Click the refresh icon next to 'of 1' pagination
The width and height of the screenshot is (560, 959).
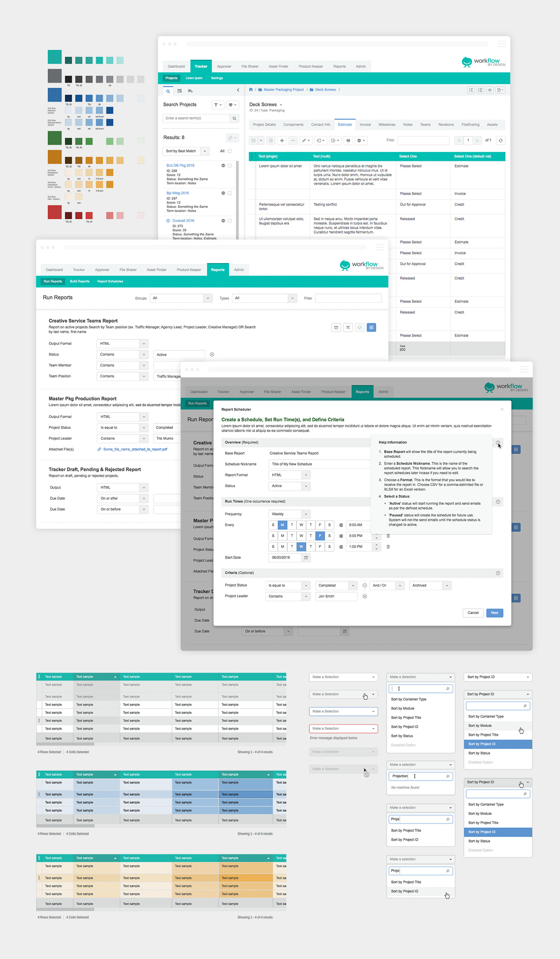(x=500, y=141)
